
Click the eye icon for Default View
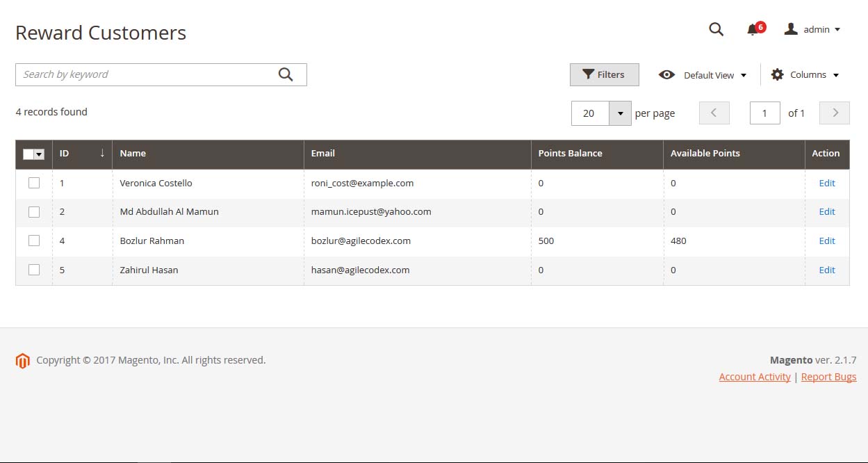point(666,75)
